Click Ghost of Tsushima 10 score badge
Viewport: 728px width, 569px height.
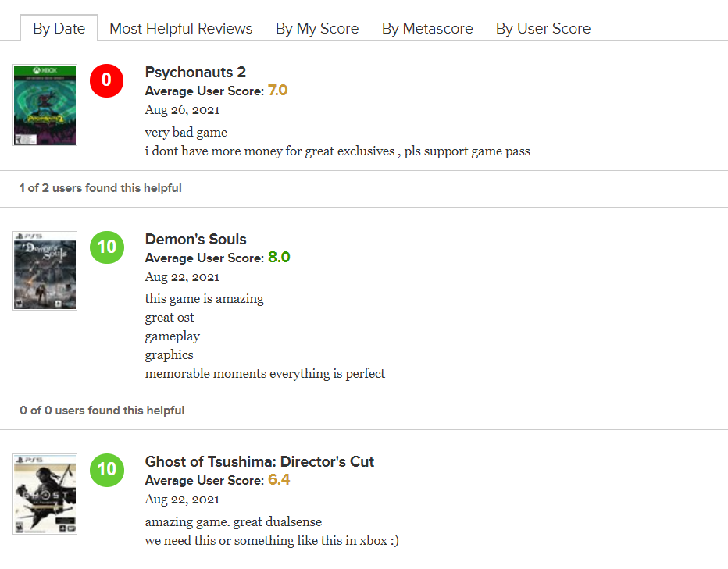[107, 470]
